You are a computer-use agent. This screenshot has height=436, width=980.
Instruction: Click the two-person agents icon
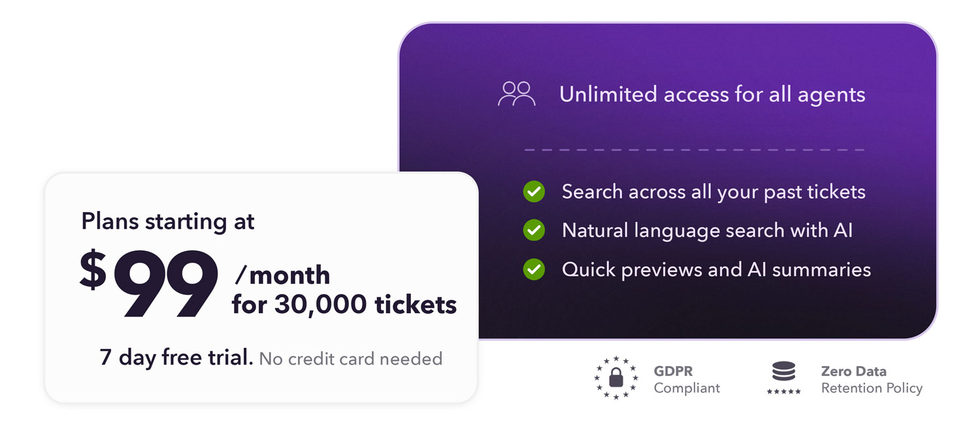(x=516, y=94)
